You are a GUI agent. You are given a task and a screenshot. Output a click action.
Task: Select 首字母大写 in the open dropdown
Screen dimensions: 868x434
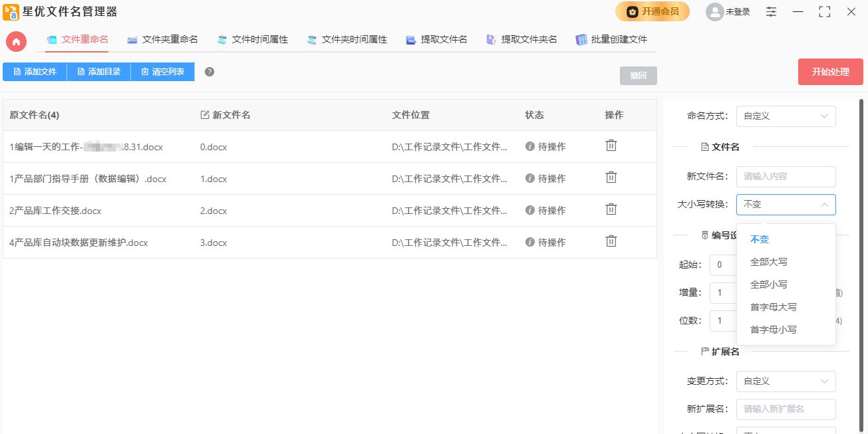772,306
